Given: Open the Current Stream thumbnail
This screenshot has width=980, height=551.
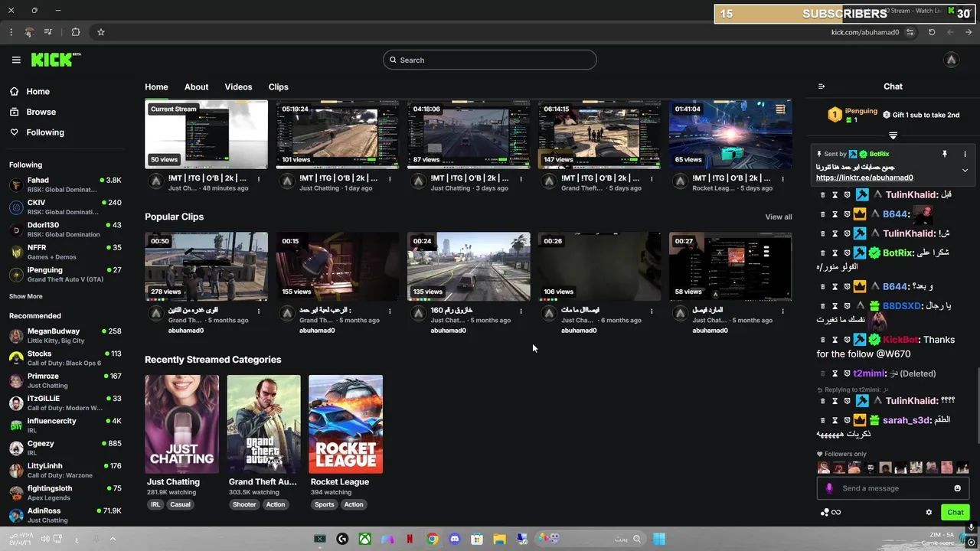Looking at the screenshot, I should 207,134.
